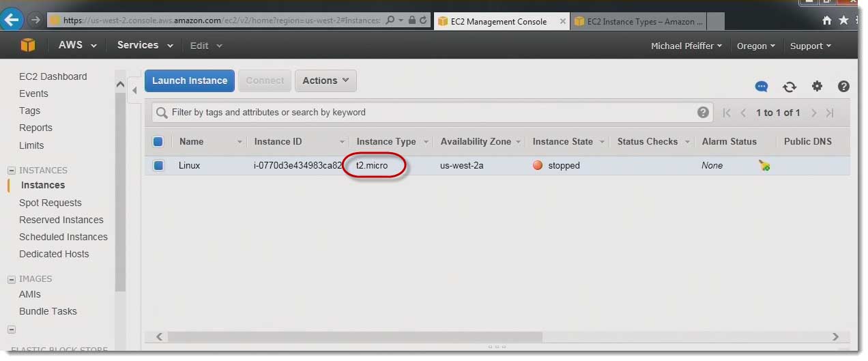Click the red stopped state indicator
The height and width of the screenshot is (361, 868).
coord(538,165)
